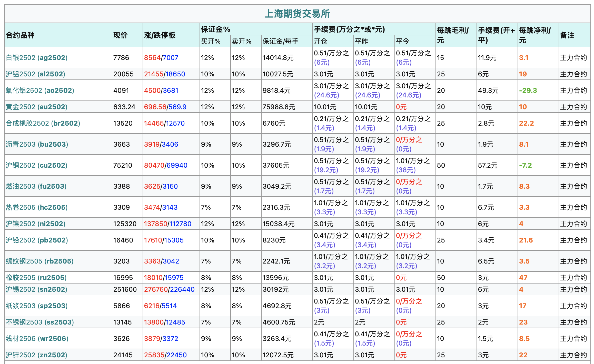Click the 开仓 sub-header
Screen dimensions: 594x364
[x=321, y=41]
